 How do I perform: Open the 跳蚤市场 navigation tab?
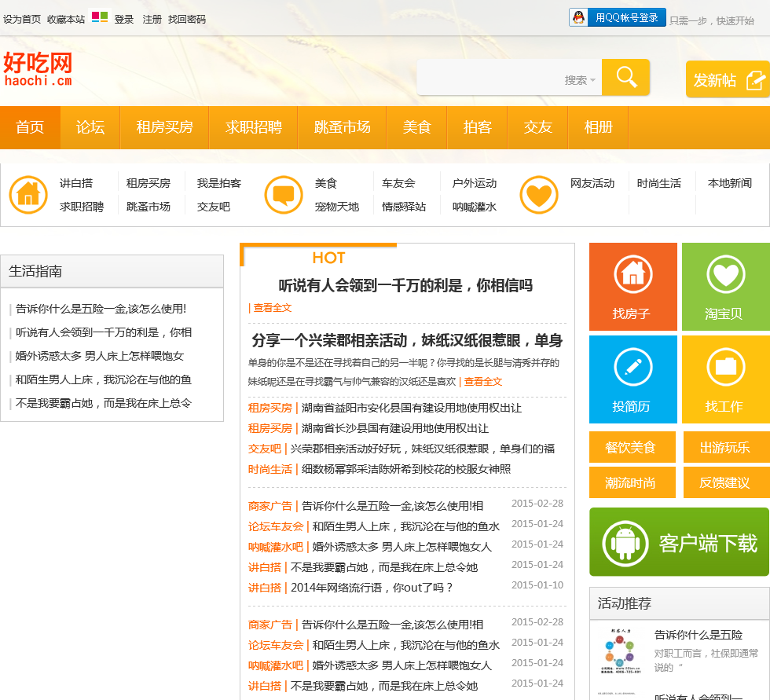[343, 127]
